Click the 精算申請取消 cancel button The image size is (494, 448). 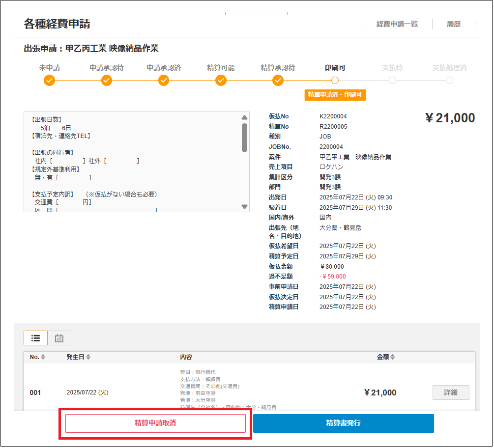coord(155,423)
